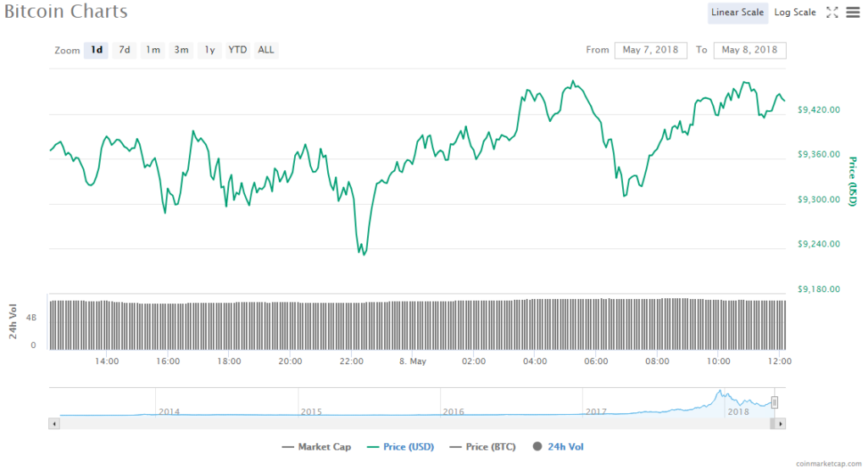Show ALL time range
The height and width of the screenshot is (470, 868).
pyautogui.click(x=266, y=50)
